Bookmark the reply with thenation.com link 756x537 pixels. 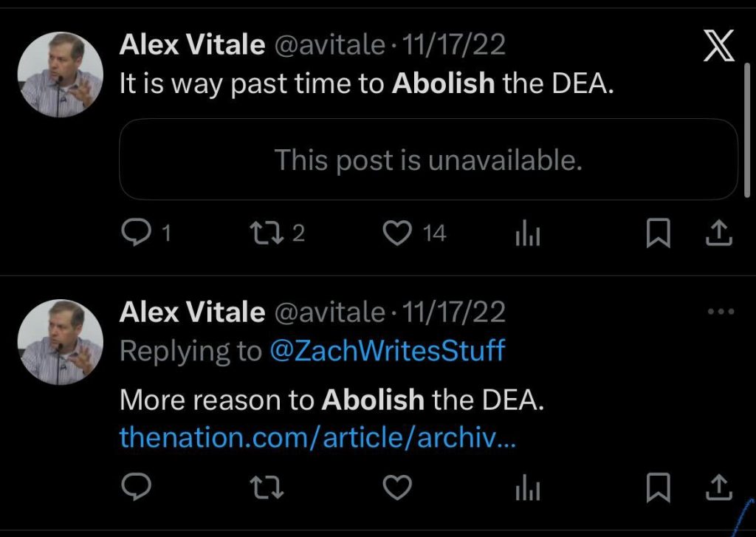click(656, 488)
